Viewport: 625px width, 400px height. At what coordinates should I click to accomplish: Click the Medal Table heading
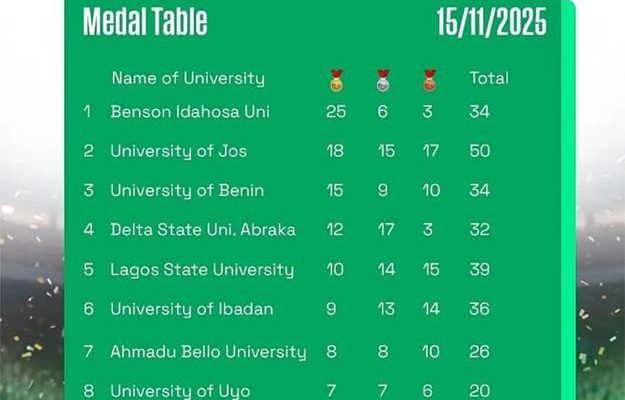click(145, 22)
